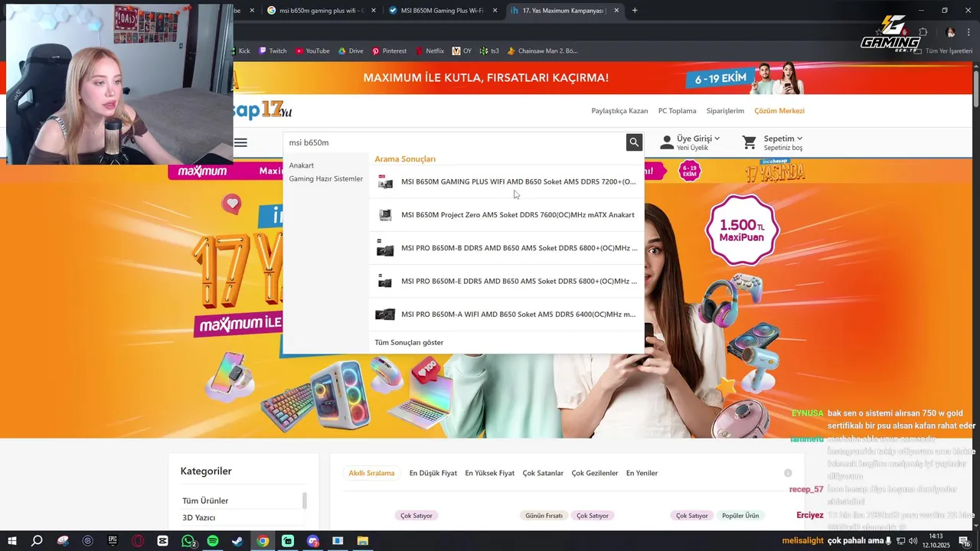This screenshot has height=551, width=980.
Task: Open the Netflix bookmark
Action: coord(430,51)
